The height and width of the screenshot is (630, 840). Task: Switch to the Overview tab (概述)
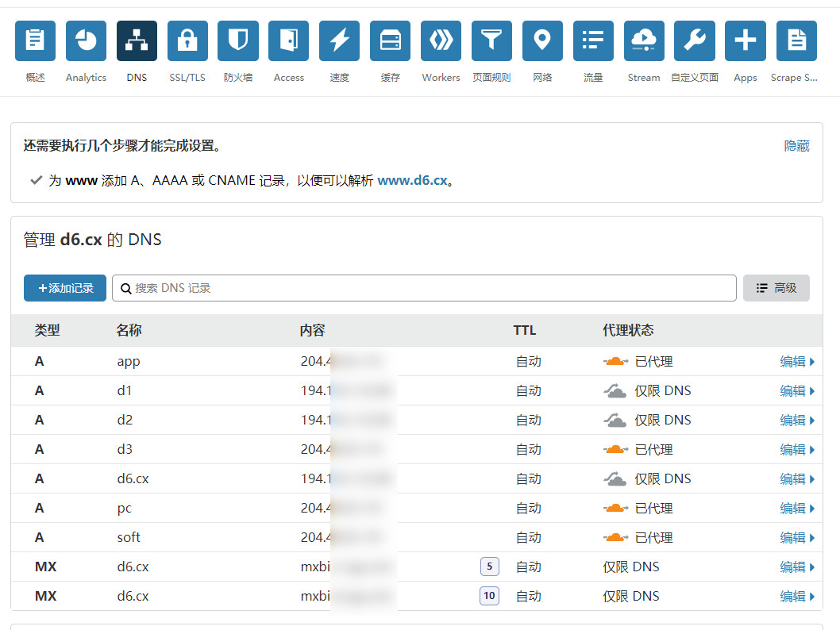point(35,41)
